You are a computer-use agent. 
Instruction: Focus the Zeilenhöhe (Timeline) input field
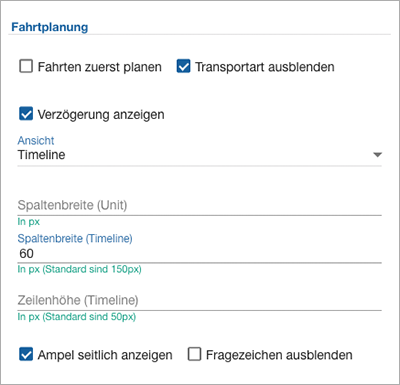(x=199, y=300)
